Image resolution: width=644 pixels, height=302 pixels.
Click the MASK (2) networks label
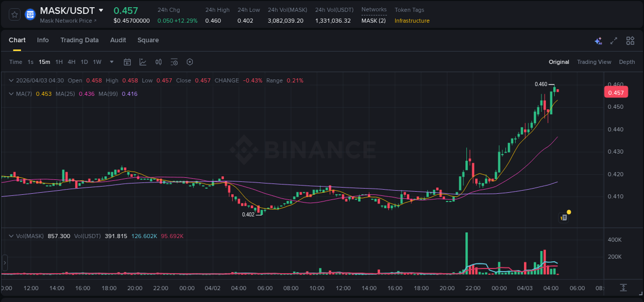click(x=374, y=21)
